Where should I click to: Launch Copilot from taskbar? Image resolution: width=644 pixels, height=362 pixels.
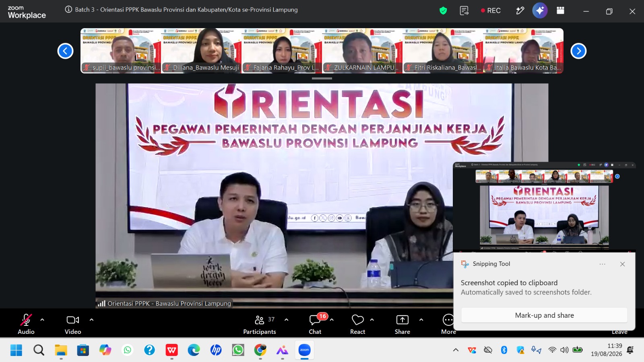(105, 350)
